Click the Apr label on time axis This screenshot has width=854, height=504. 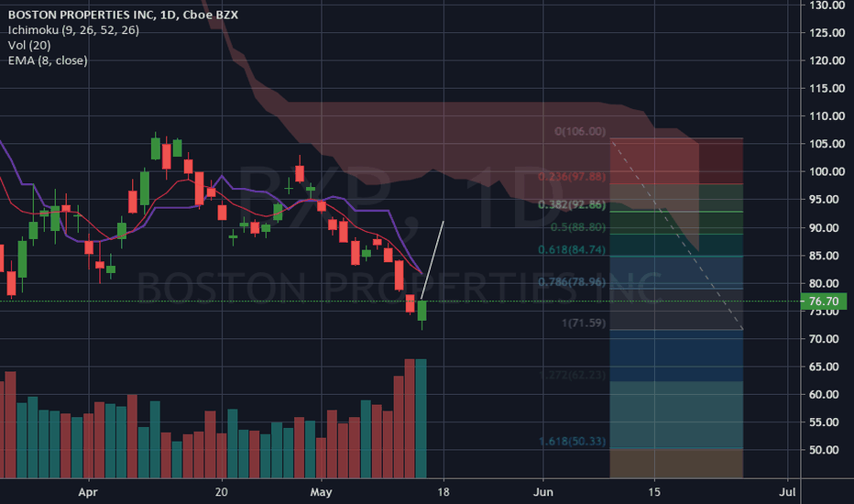[88, 492]
